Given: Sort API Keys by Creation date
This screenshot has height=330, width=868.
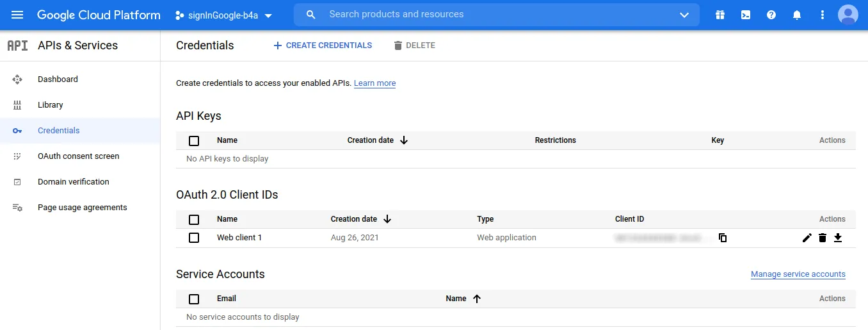Looking at the screenshot, I should (377, 140).
